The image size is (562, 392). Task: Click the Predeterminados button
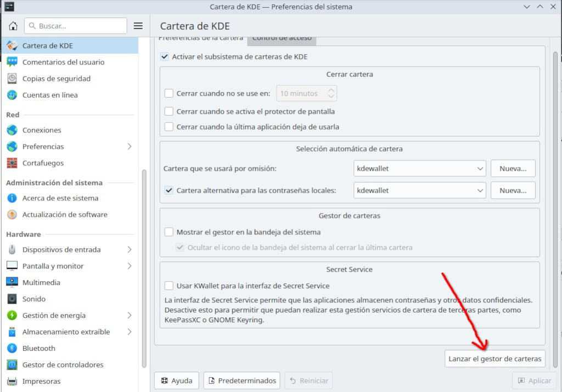pyautogui.click(x=242, y=380)
